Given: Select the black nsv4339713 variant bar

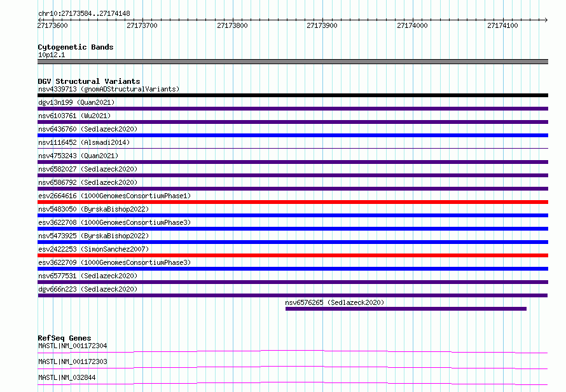Looking at the screenshot, I should point(293,95).
